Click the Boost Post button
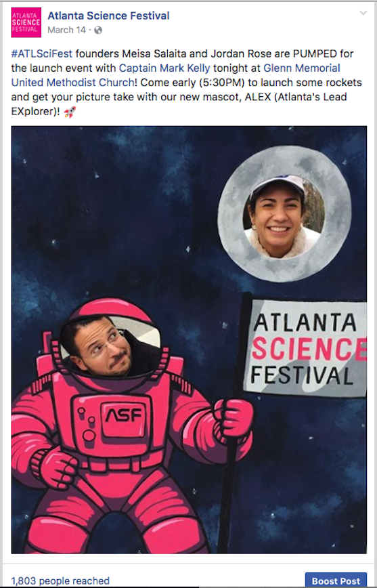377x588 pixels. [336, 581]
